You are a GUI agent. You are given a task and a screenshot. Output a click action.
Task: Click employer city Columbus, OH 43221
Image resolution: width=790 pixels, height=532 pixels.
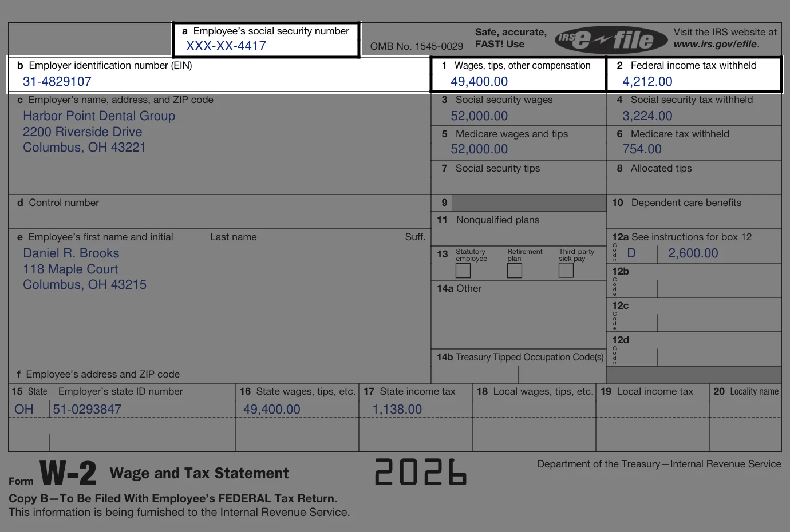84,148
